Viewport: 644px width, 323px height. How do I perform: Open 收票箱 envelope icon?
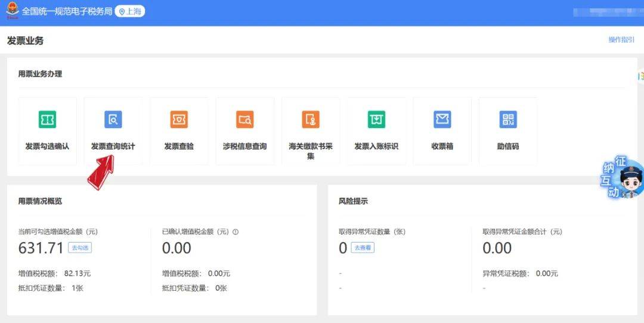click(x=442, y=119)
